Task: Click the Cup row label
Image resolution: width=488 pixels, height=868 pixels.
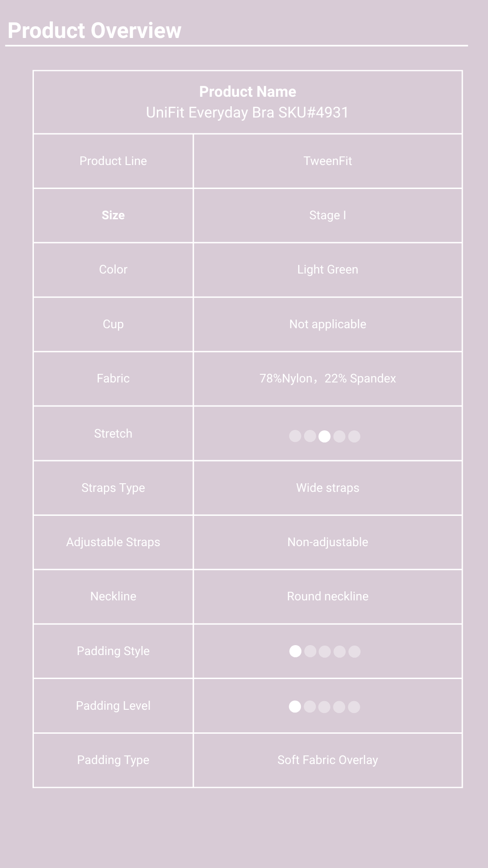Action: (x=113, y=324)
